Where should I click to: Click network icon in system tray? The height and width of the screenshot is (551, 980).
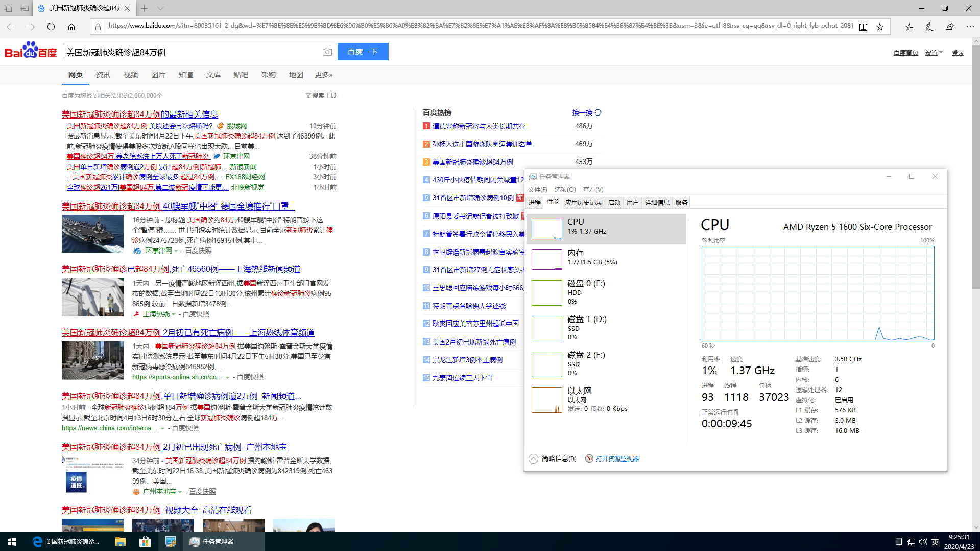point(911,542)
